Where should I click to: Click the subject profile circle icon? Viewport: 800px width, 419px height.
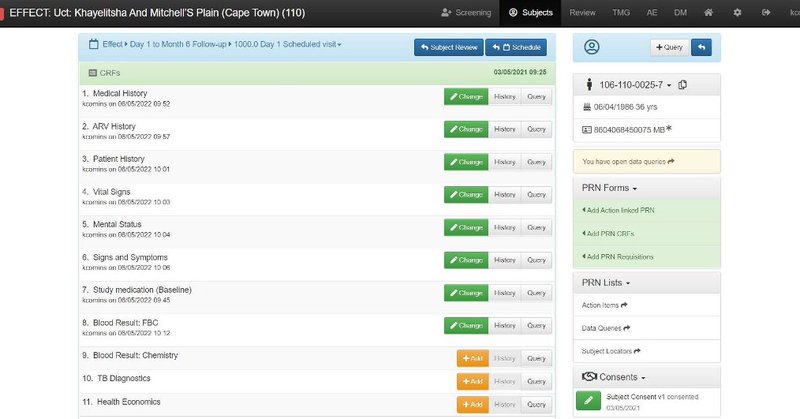pos(591,47)
